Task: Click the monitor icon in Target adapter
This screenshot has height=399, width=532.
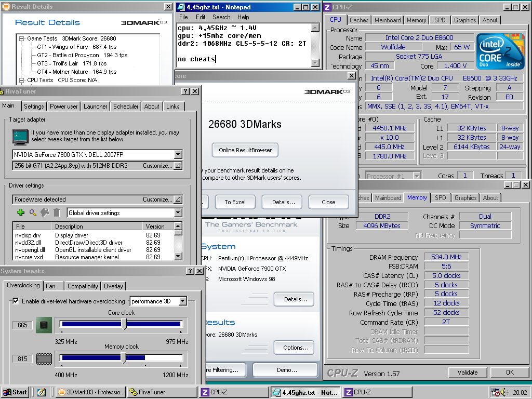Action: [x=20, y=137]
